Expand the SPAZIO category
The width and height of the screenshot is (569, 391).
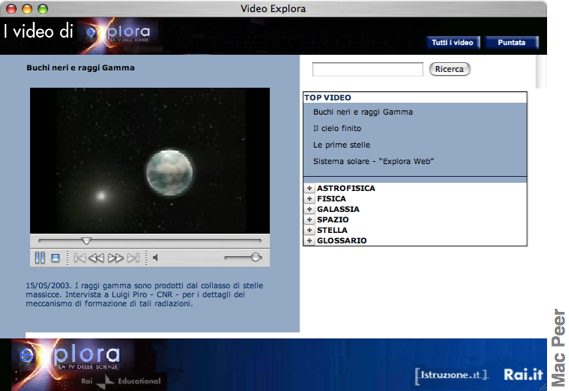309,220
